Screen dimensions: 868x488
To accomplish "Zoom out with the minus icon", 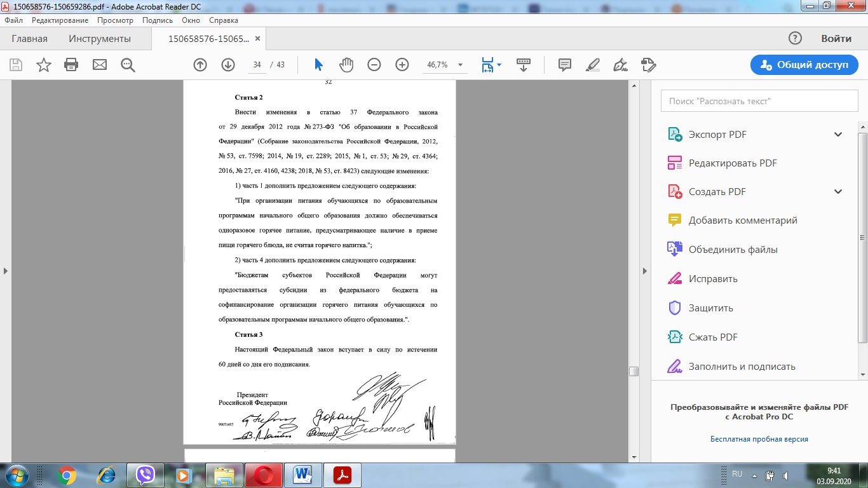I will click(x=374, y=65).
